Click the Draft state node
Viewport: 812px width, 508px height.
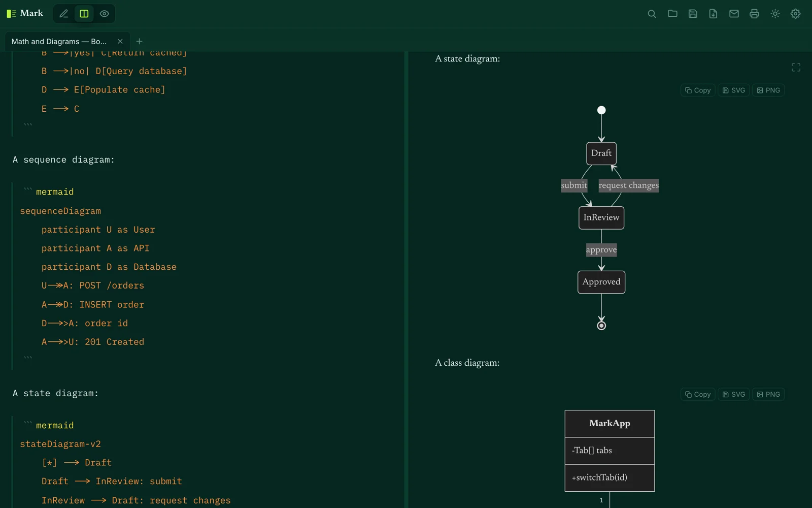(601, 153)
